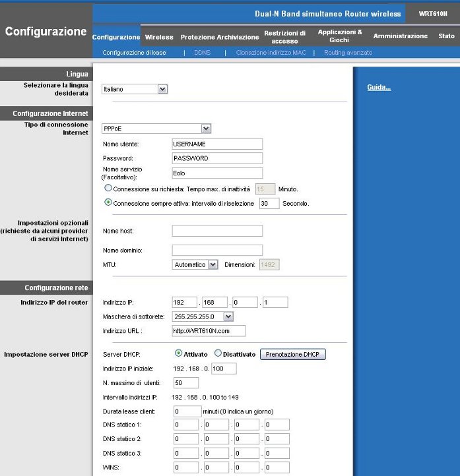Click the Indirizzo URL field
The height and width of the screenshot is (476, 460).
tap(209, 331)
